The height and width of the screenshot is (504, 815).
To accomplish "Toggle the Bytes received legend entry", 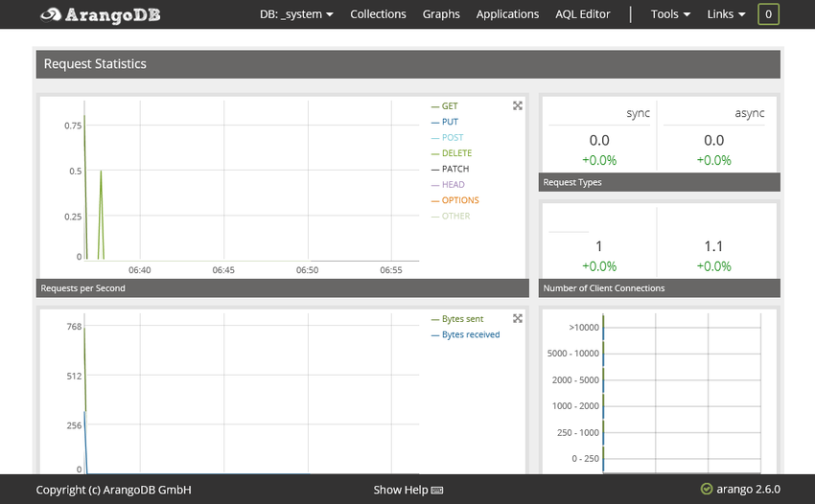I will 465,334.
